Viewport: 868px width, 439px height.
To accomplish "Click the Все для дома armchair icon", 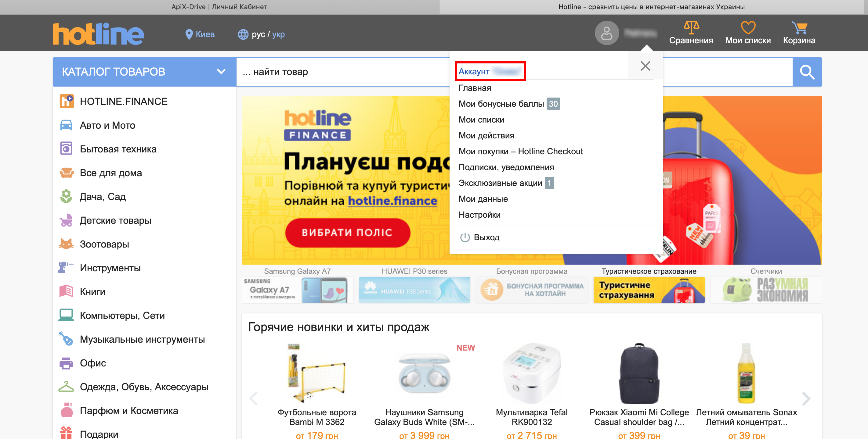I will pos(66,173).
